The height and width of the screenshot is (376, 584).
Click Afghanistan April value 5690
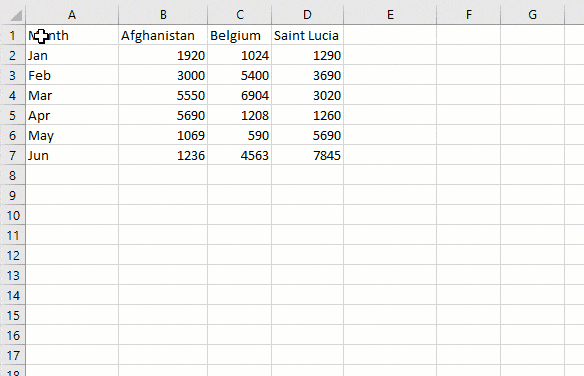pos(163,115)
